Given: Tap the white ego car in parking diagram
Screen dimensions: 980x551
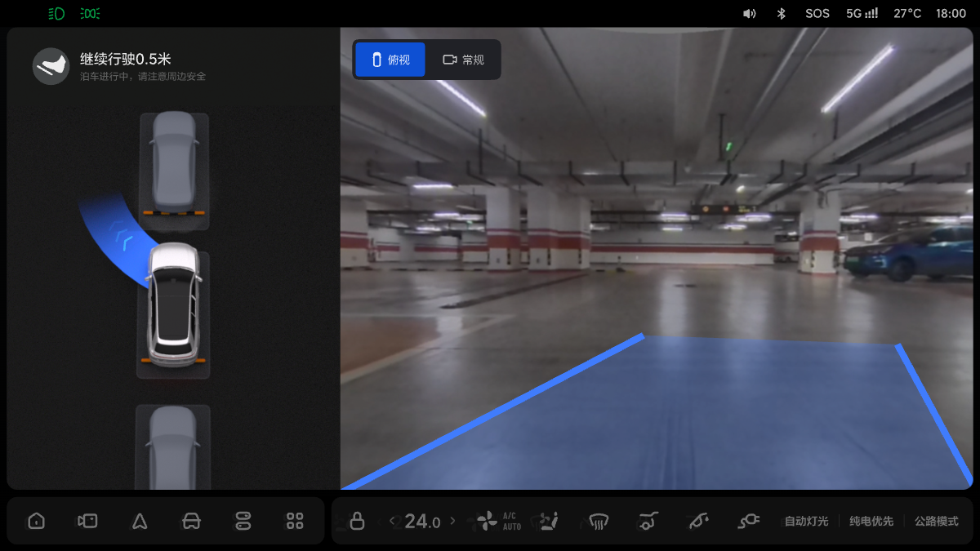Looking at the screenshot, I should 173,304.
